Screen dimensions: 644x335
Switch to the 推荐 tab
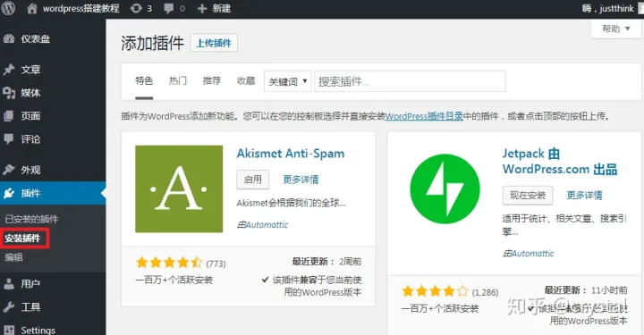[212, 80]
